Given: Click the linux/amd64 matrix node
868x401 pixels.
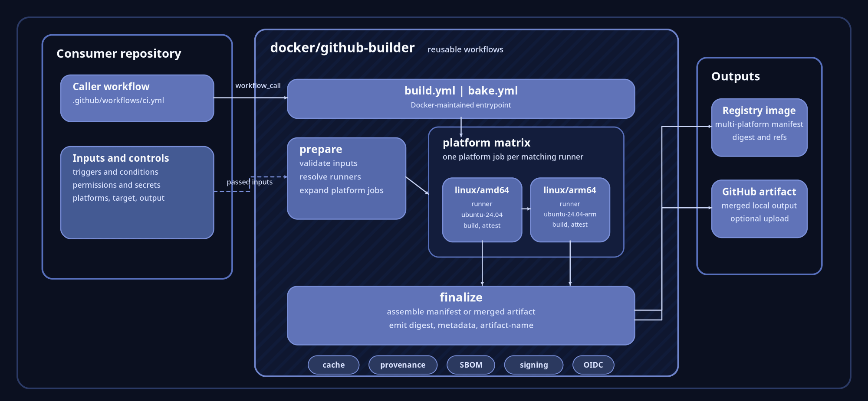Looking at the screenshot, I should pos(481,209).
